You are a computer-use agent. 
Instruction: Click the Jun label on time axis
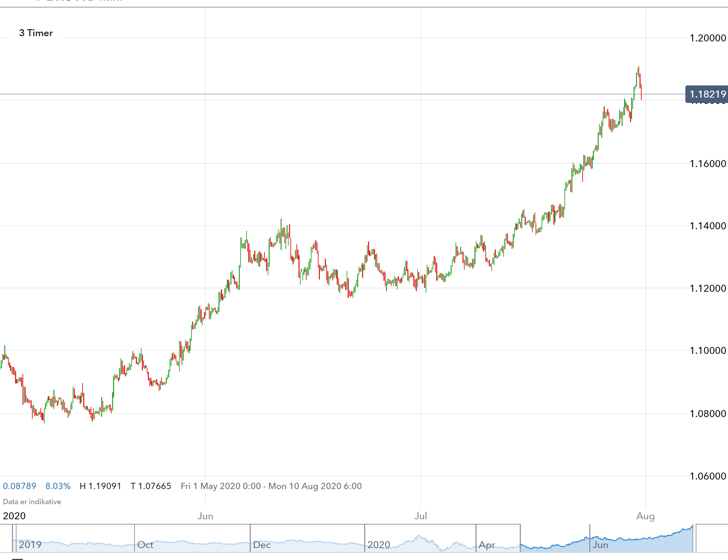coord(205,516)
